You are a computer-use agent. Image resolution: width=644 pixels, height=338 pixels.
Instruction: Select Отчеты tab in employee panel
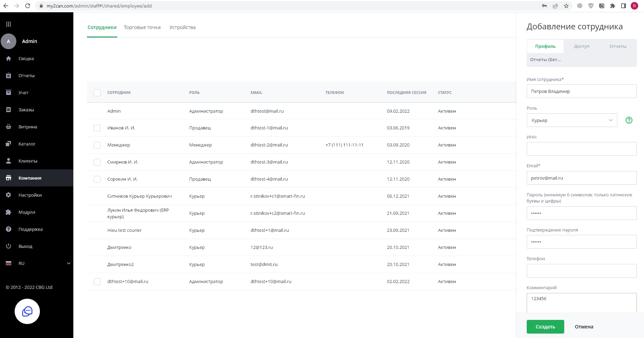point(618,46)
